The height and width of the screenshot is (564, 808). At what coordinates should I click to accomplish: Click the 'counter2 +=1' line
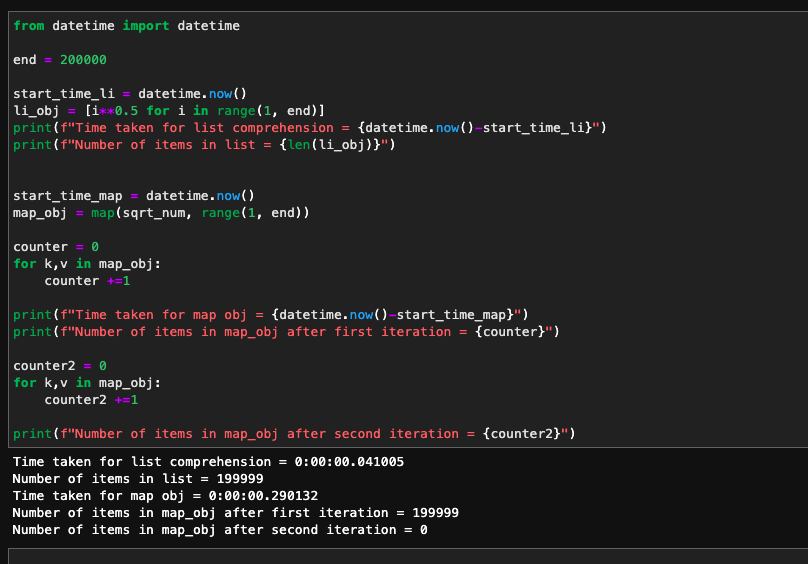(91, 400)
